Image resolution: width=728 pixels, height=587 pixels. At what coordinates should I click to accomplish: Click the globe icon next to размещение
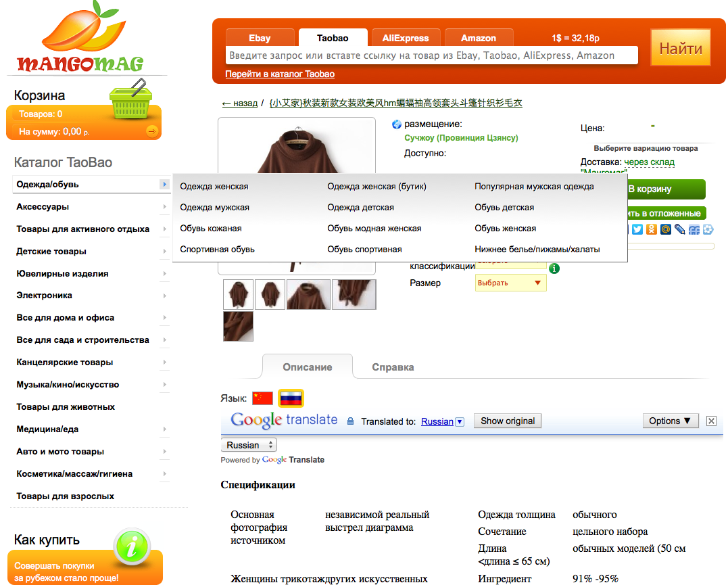pos(397,124)
